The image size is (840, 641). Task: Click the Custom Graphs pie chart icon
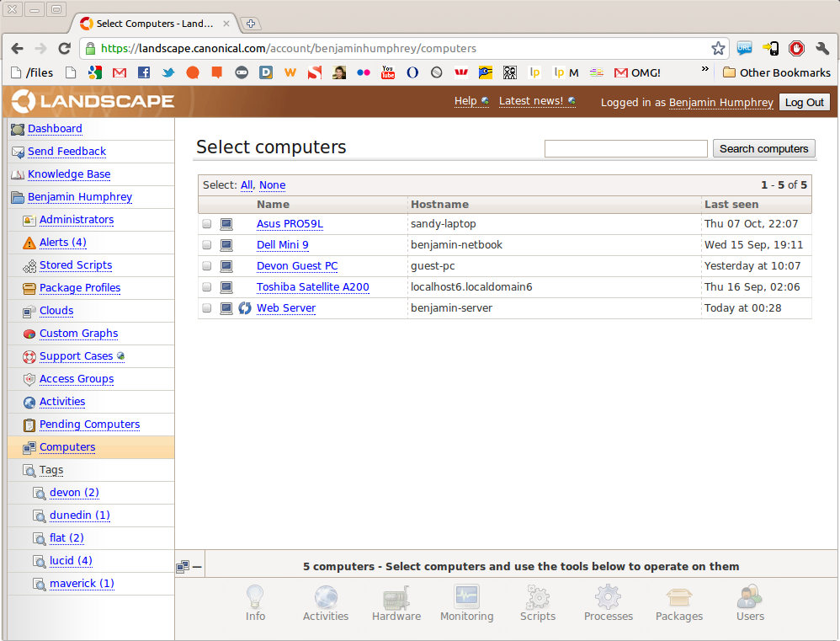point(29,334)
